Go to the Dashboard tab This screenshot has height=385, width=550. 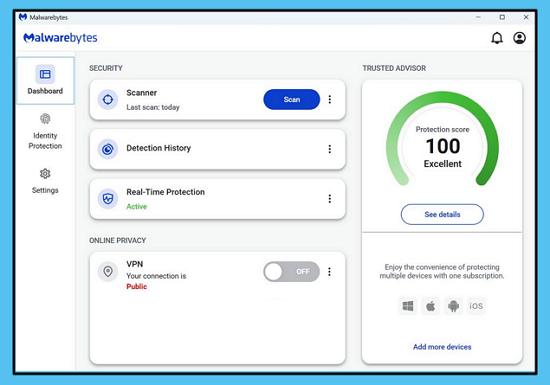pos(45,81)
